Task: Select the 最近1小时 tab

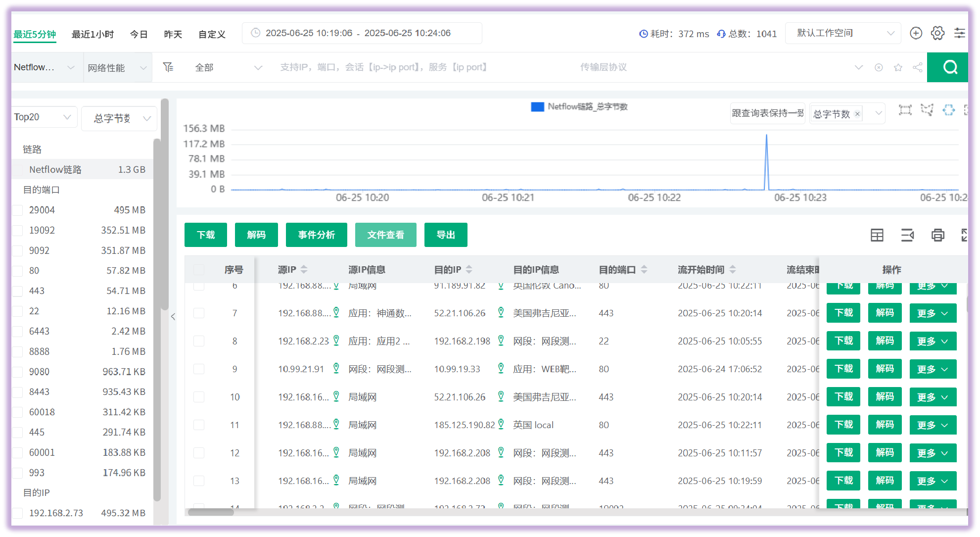Action: 93,34
